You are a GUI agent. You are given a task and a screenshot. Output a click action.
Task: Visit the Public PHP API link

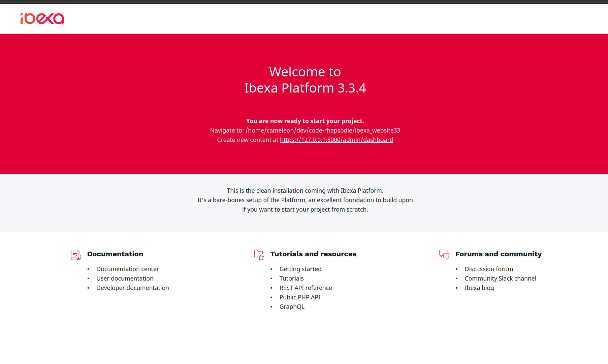tap(299, 297)
